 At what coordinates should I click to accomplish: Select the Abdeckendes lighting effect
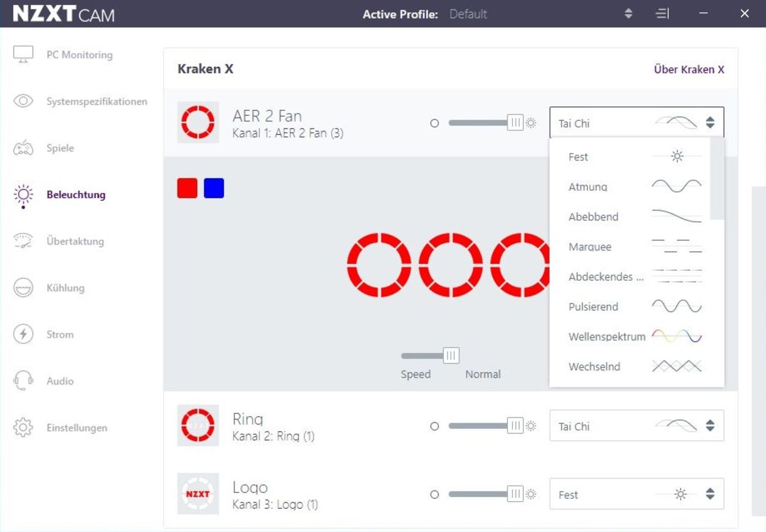click(630, 276)
